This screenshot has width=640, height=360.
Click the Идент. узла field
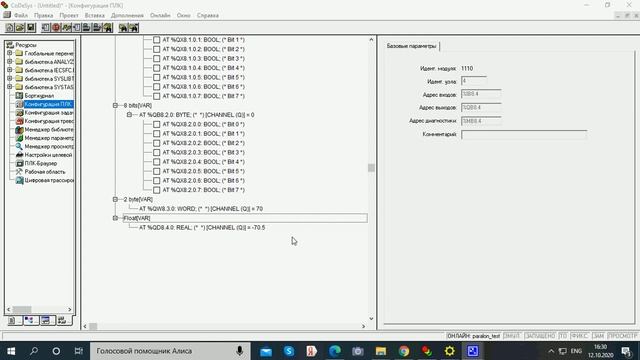coord(473,81)
